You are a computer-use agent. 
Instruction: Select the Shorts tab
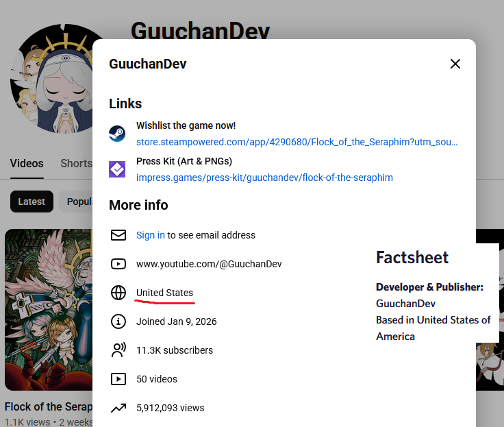[77, 163]
